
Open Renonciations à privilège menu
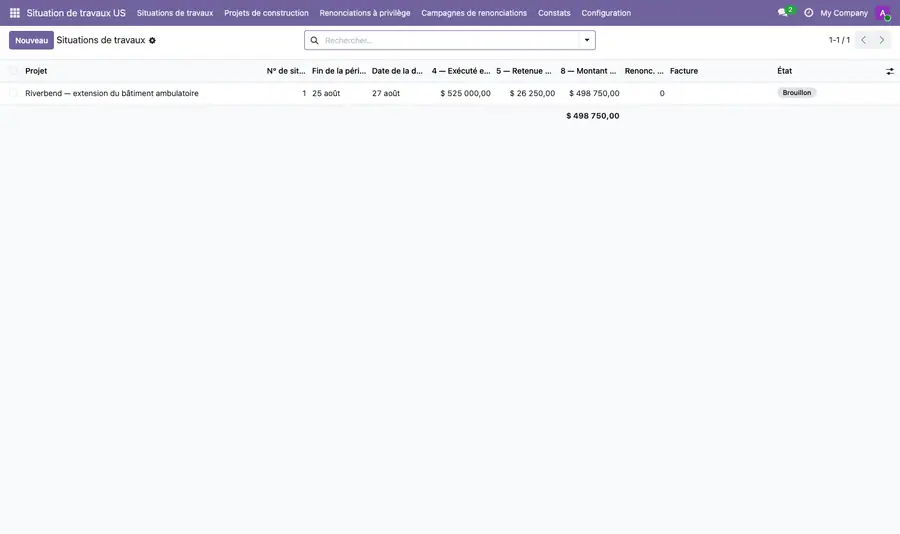pos(365,13)
